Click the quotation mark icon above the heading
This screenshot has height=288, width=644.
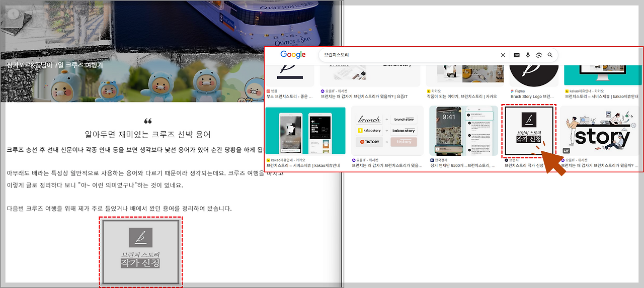(148, 121)
